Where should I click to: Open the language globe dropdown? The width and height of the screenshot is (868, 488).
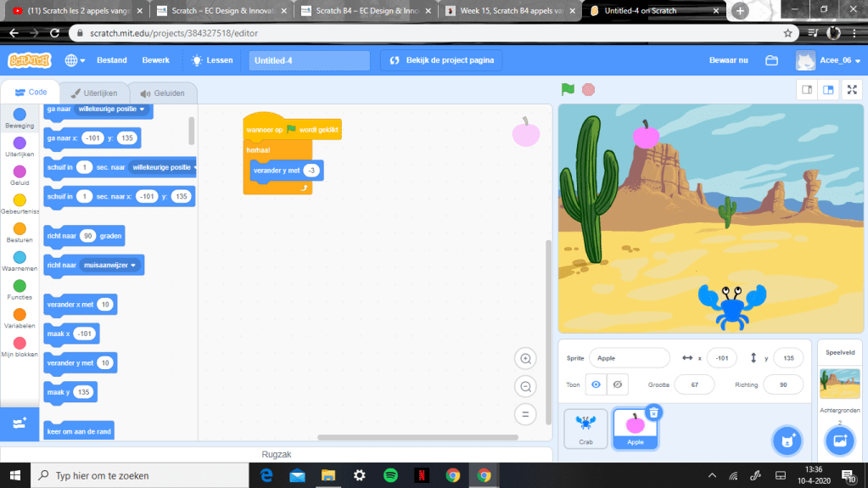click(74, 60)
